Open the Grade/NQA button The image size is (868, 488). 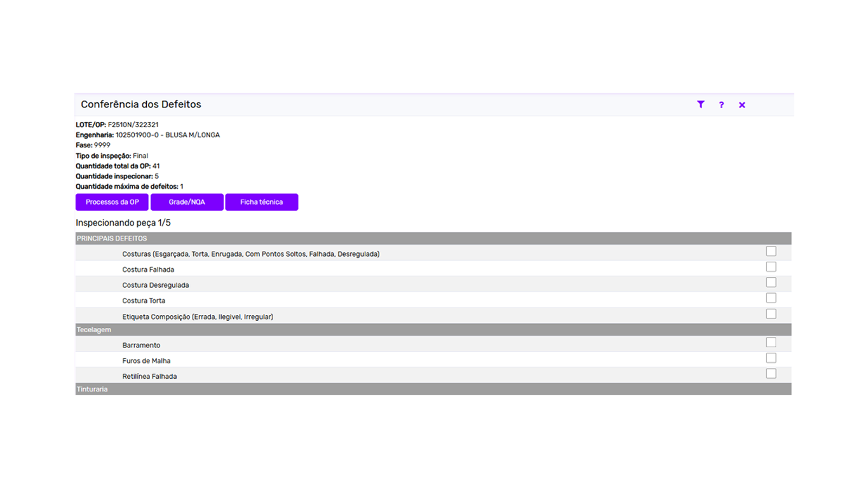click(x=187, y=202)
